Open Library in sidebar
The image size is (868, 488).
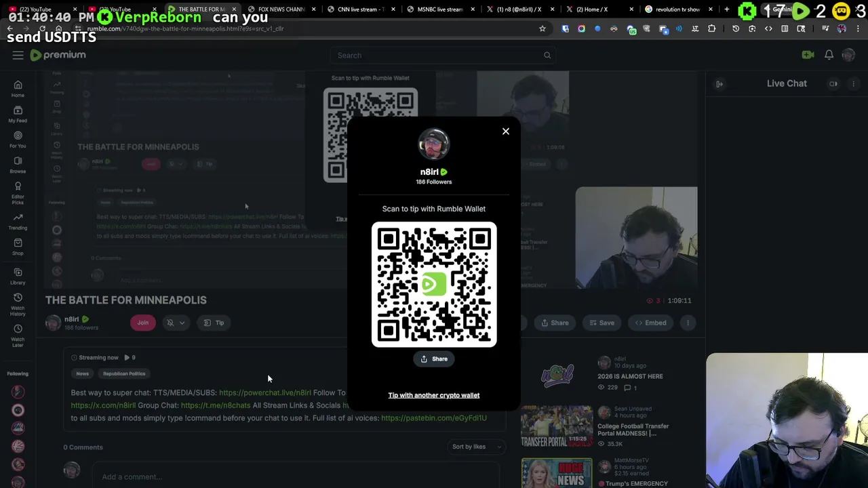(x=18, y=276)
